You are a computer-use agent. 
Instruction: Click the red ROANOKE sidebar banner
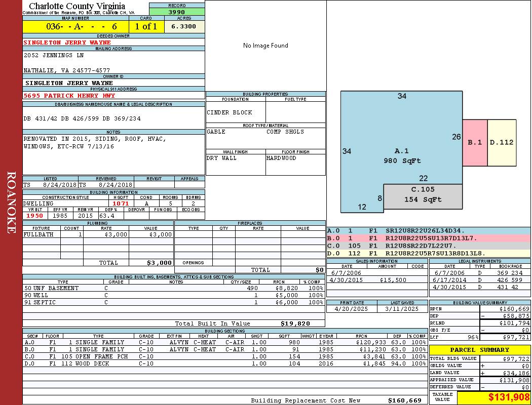pyautogui.click(x=11, y=202)
